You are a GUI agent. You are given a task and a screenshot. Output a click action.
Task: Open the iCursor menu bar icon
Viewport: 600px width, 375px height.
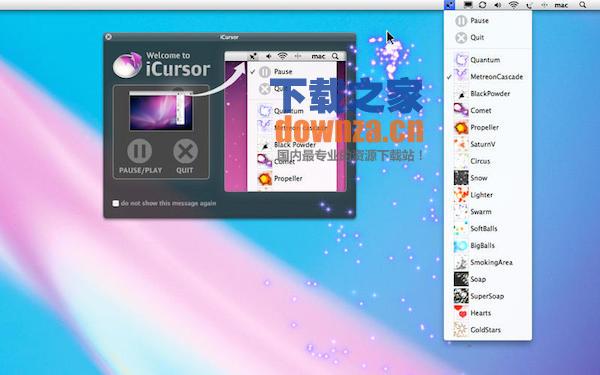pos(450,5)
